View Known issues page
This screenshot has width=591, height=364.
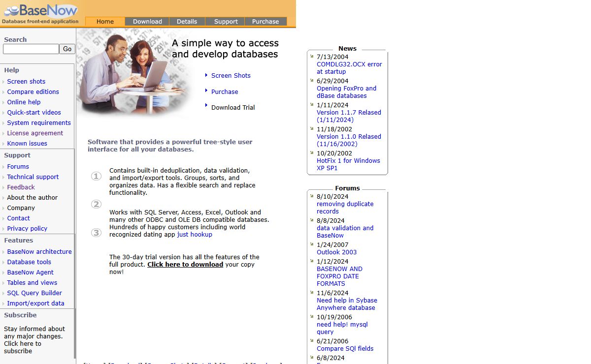[27, 144]
